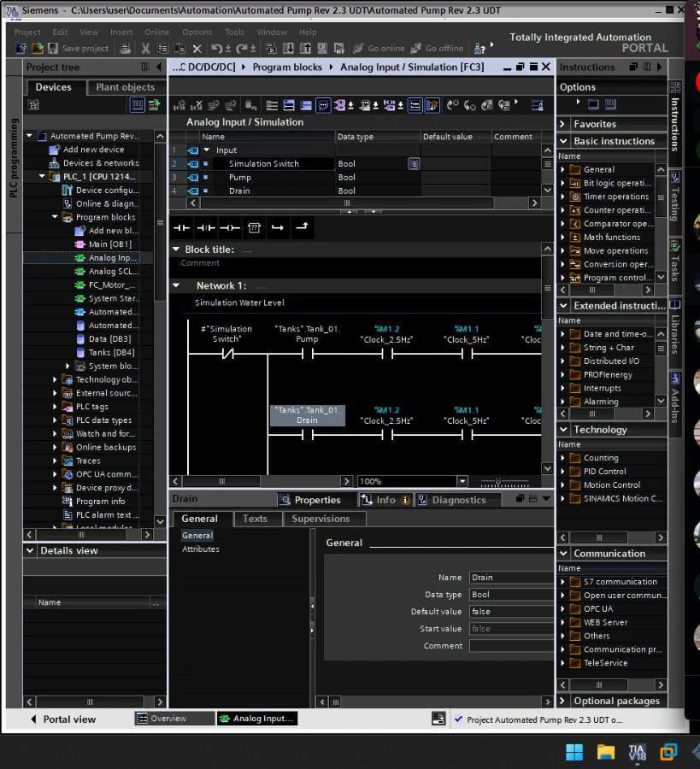Image resolution: width=700 pixels, height=769 pixels.
Task: Click the Close branch icon
Action: (302, 226)
